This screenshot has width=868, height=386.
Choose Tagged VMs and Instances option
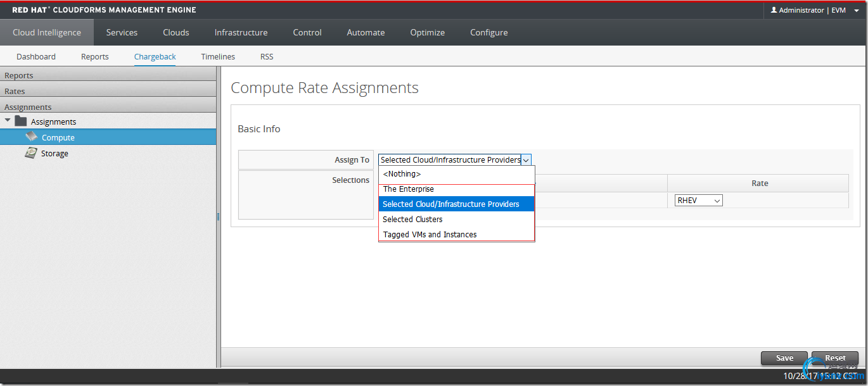coord(456,235)
